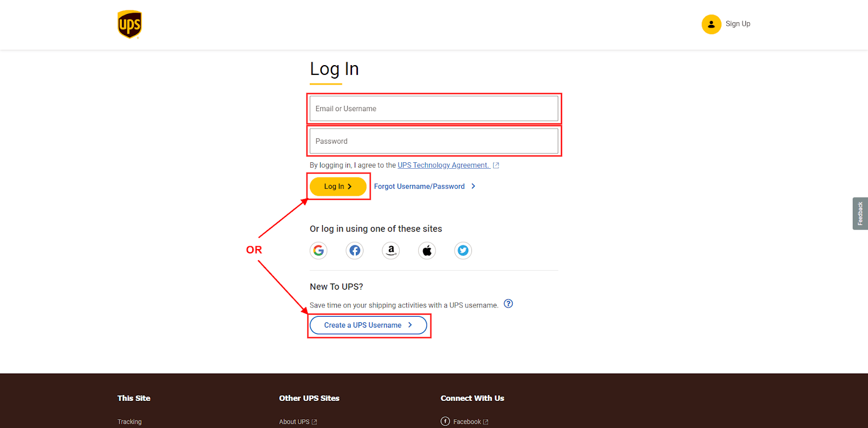Open the Sign Up link
Image resolution: width=868 pixels, height=428 pixels.
point(738,24)
